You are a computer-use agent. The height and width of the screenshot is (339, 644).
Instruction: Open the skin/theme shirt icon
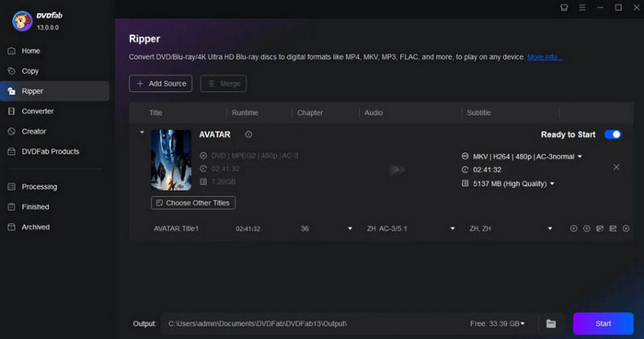click(564, 7)
